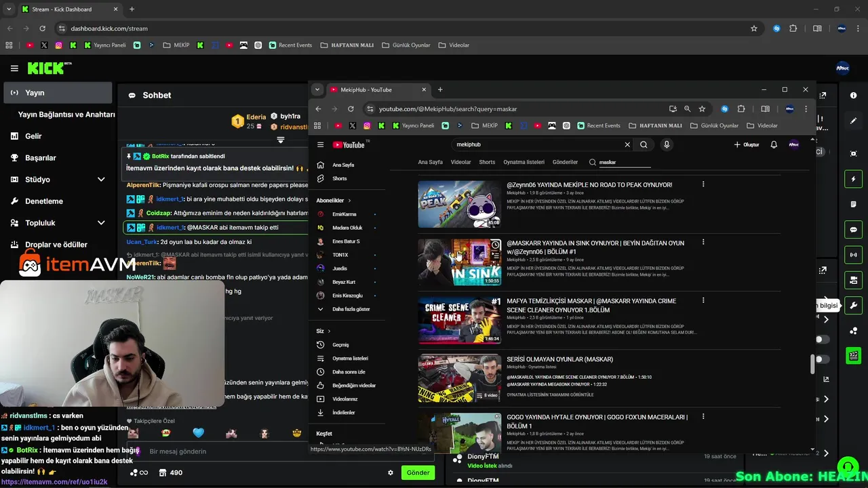The image size is (868, 488).
Task: Open İndirilenler downloads in sidebar
Action: pos(344,412)
